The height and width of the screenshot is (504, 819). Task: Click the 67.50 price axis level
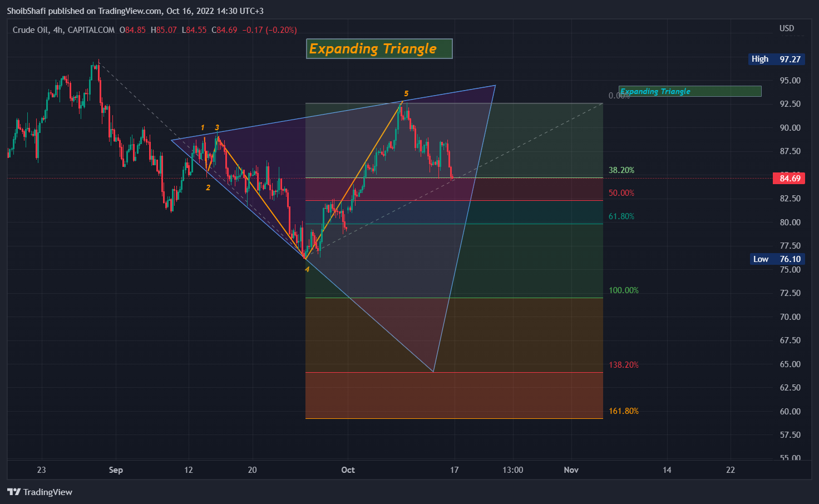pos(790,340)
